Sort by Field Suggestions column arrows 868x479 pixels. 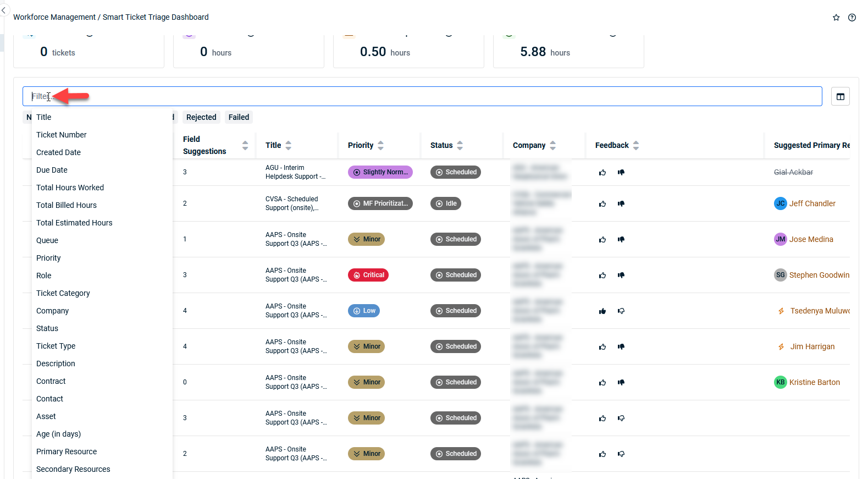pyautogui.click(x=245, y=145)
